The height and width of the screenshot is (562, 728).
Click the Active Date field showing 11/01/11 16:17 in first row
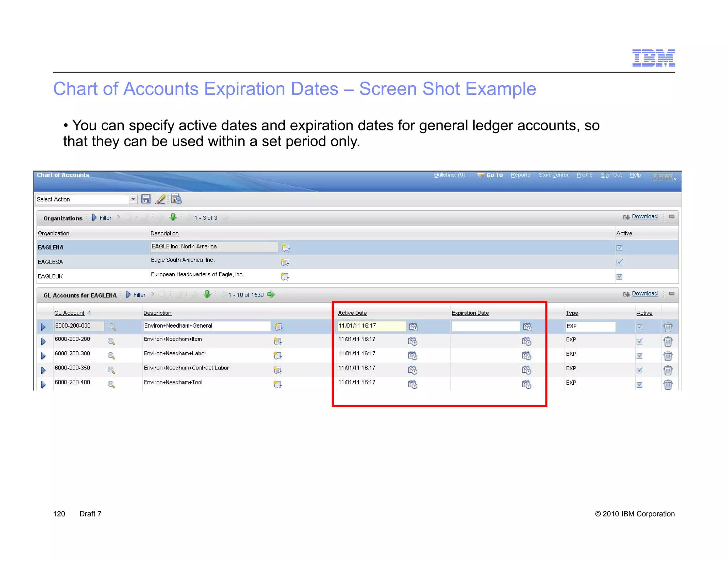click(371, 326)
